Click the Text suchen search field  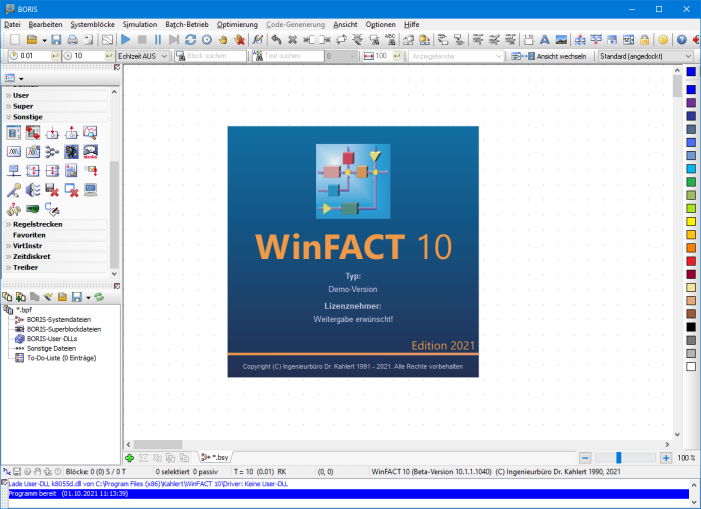click(288, 56)
